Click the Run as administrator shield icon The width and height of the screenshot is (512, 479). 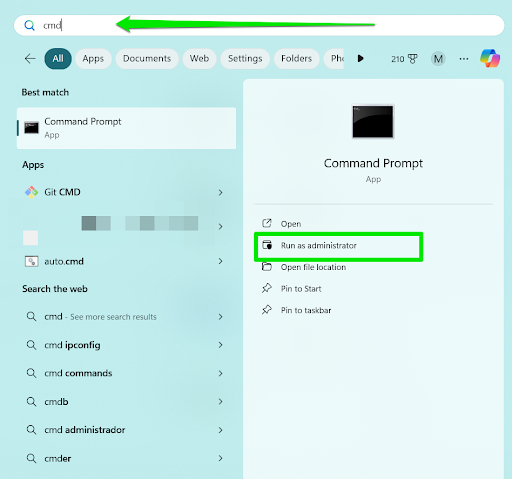coord(267,245)
